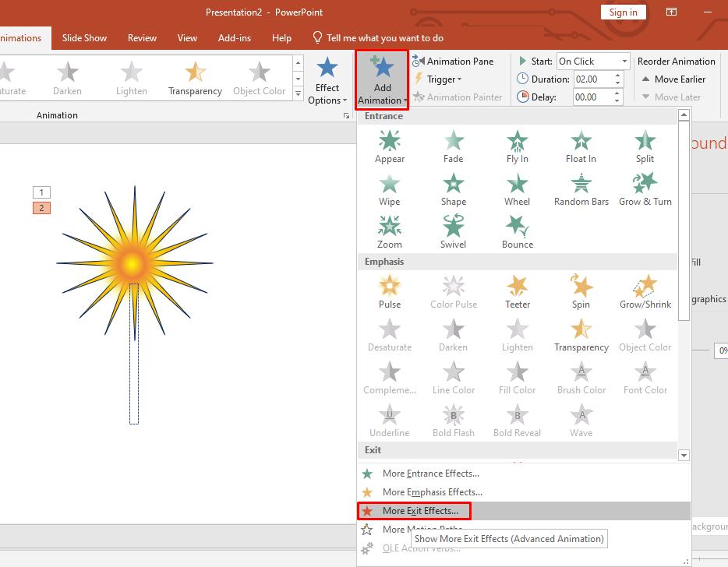The height and width of the screenshot is (567, 728).
Task: Select the Teeter emphasis animation
Action: 517,291
